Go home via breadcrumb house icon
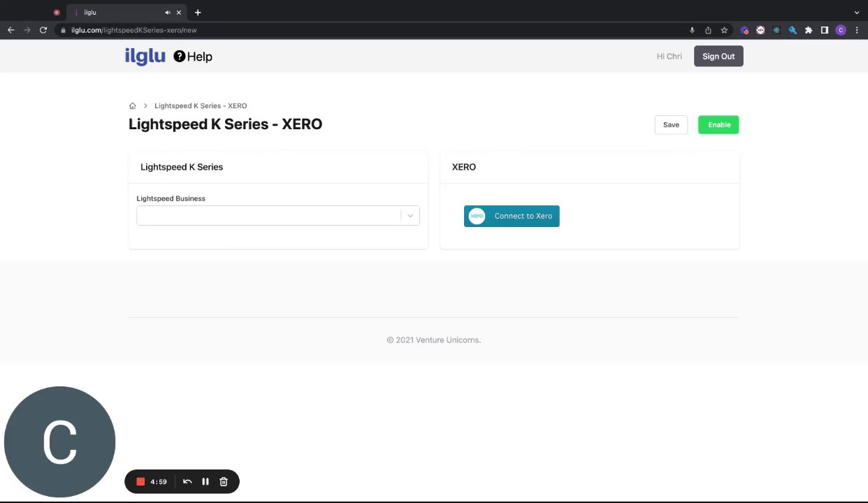 132,106
